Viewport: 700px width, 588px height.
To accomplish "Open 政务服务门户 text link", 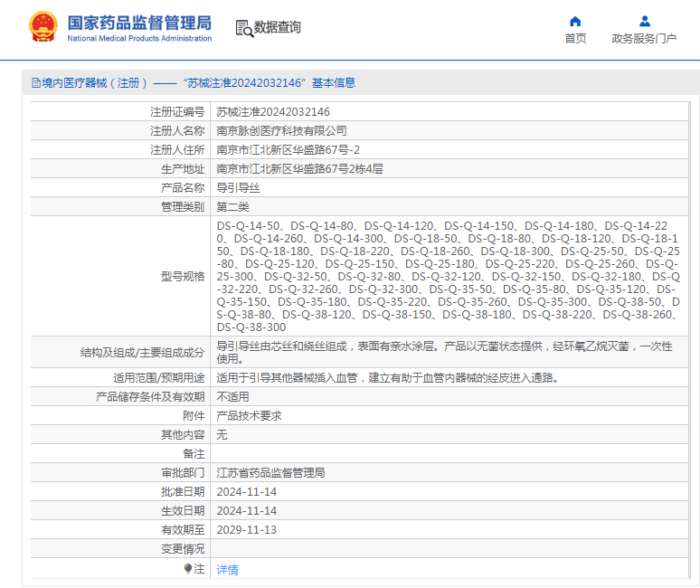I will tap(644, 39).
